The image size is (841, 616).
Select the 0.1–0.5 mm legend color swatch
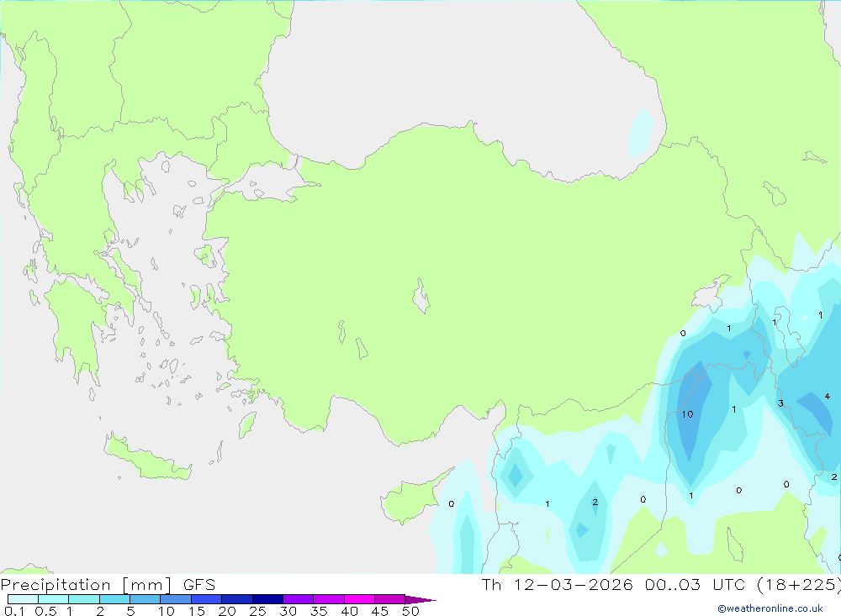pyautogui.click(x=23, y=599)
